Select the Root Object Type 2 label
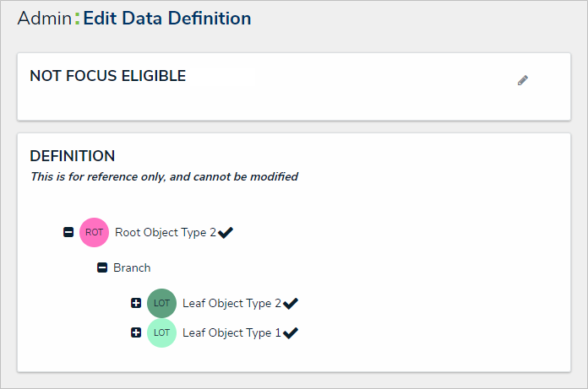The image size is (588, 389). coord(166,232)
